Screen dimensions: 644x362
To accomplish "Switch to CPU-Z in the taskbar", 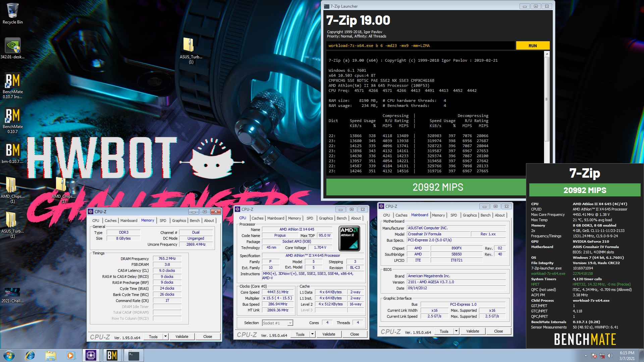I will pyautogui.click(x=91, y=355).
